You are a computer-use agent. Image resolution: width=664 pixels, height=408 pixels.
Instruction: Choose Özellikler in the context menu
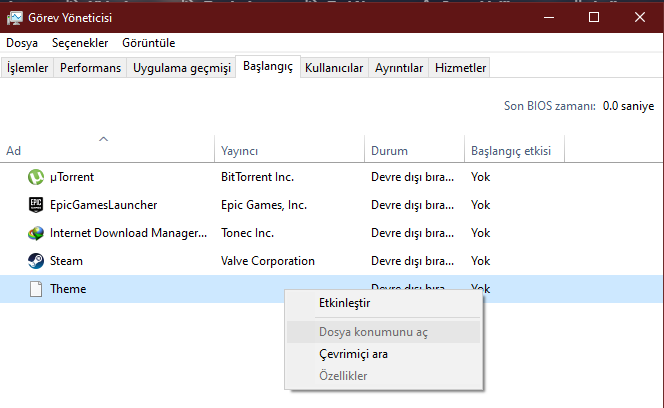384,376
